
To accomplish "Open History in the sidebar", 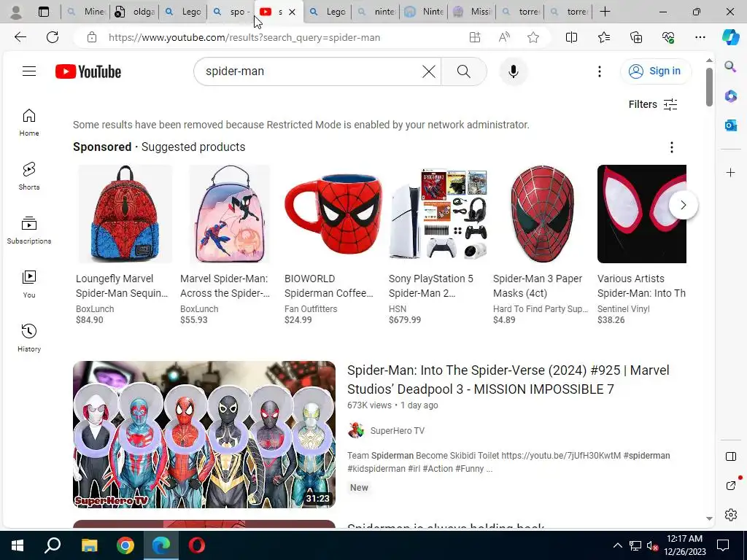I will (29, 338).
